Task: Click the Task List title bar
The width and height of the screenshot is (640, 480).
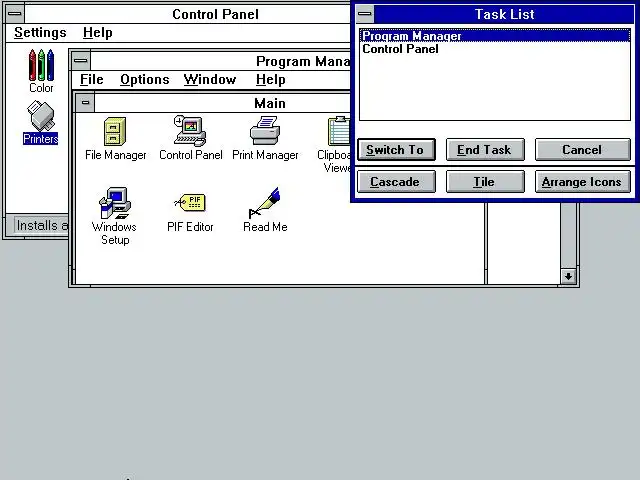Action: pos(504,14)
